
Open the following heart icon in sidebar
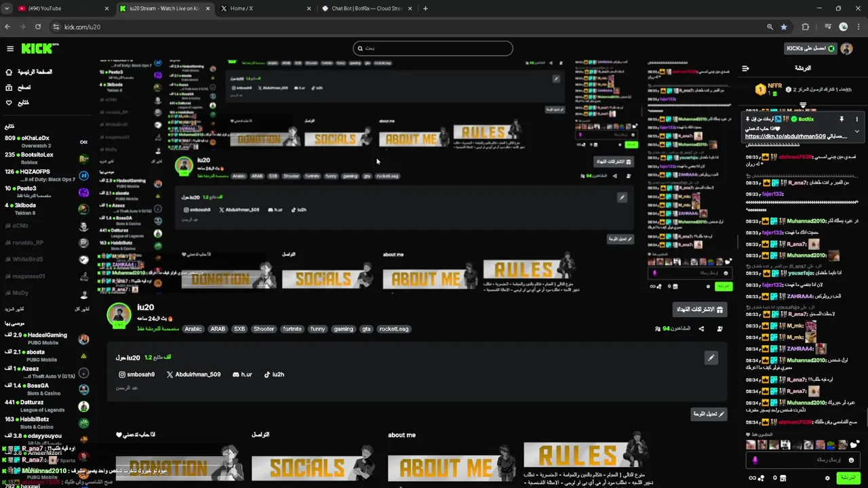click(9, 102)
